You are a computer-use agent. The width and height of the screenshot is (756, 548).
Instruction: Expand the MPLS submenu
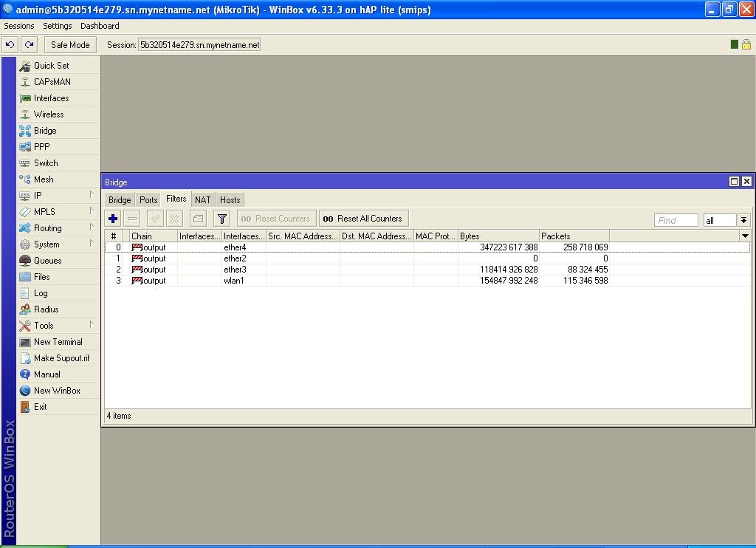tap(58, 212)
